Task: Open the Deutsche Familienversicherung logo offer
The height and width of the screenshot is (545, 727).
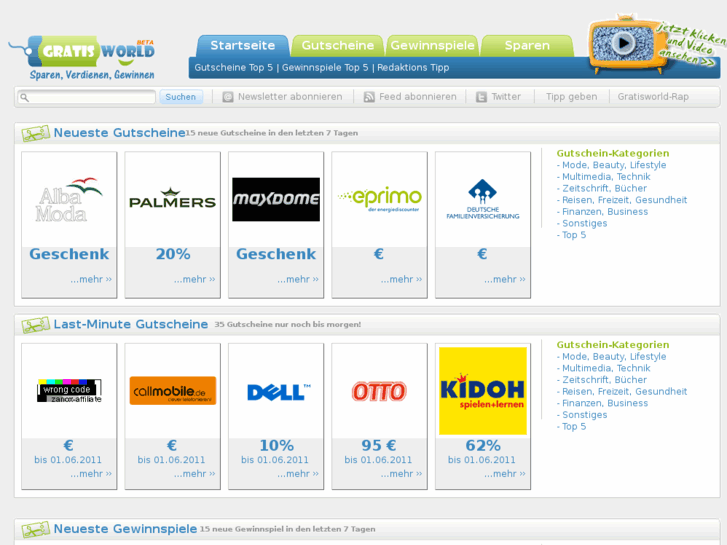Action: pos(483,199)
